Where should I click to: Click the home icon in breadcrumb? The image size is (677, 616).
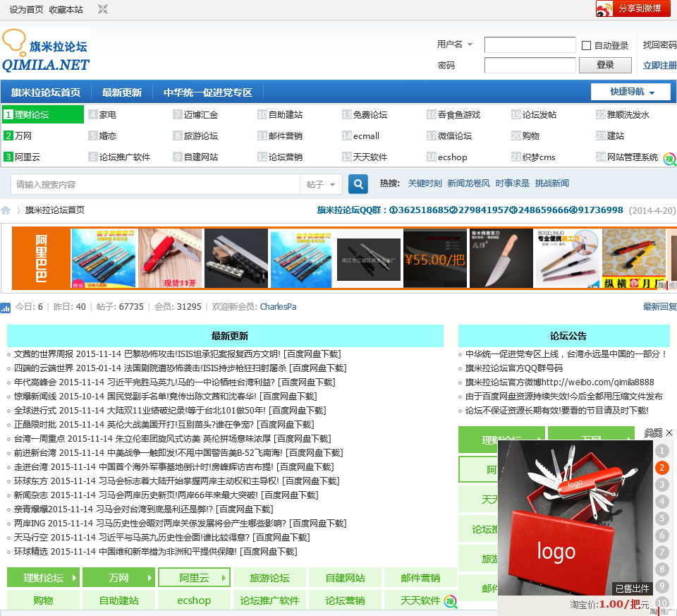6,210
